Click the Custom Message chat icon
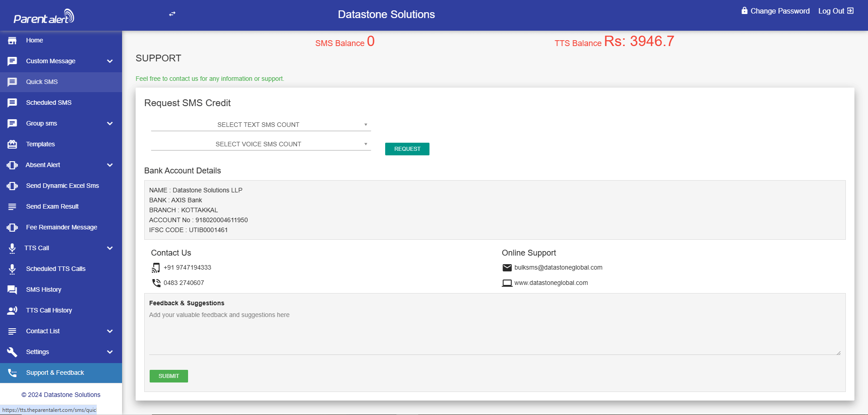Screen dimensions: 868x415 [x=12, y=61]
